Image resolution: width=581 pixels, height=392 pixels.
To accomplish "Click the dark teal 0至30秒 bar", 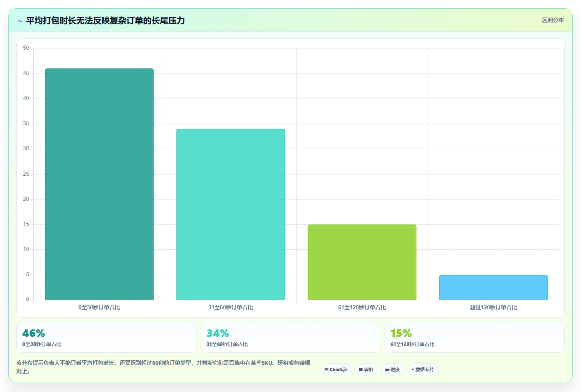I will 99,184.
